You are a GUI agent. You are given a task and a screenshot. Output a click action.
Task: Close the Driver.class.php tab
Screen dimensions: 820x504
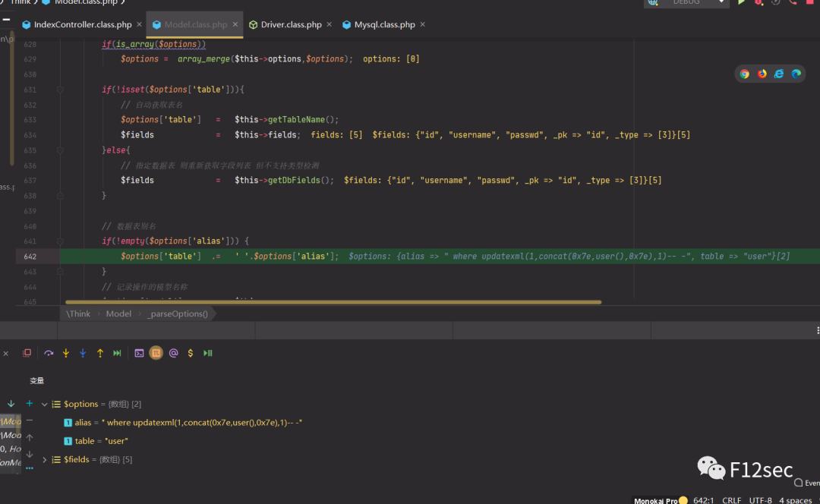[329, 24]
